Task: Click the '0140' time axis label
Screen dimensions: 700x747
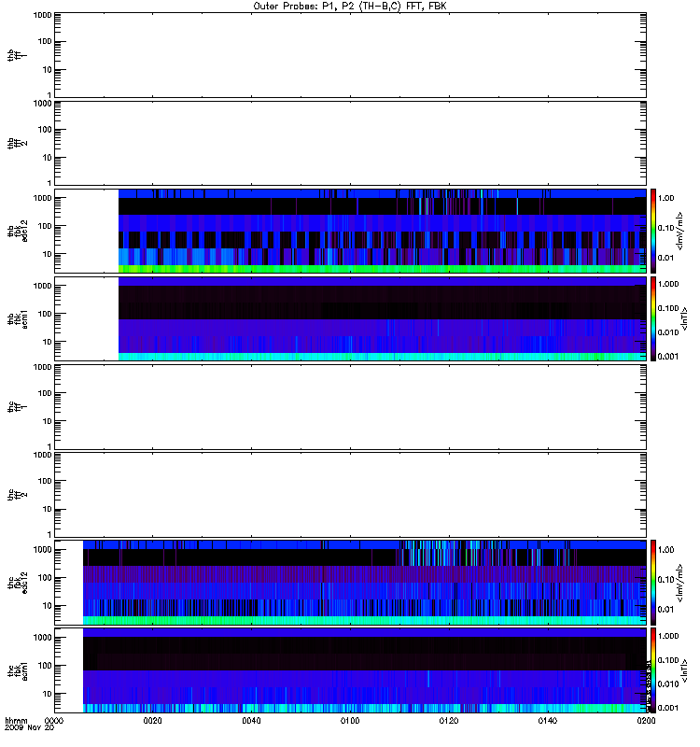Action: click(x=548, y=720)
